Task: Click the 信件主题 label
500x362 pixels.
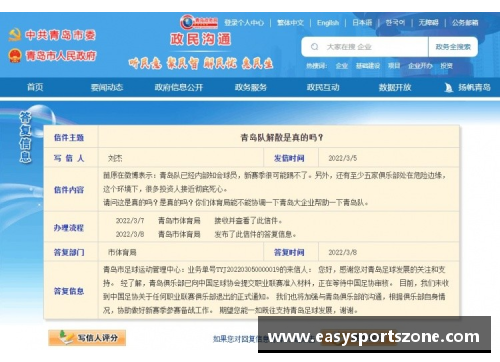Action: (69, 137)
